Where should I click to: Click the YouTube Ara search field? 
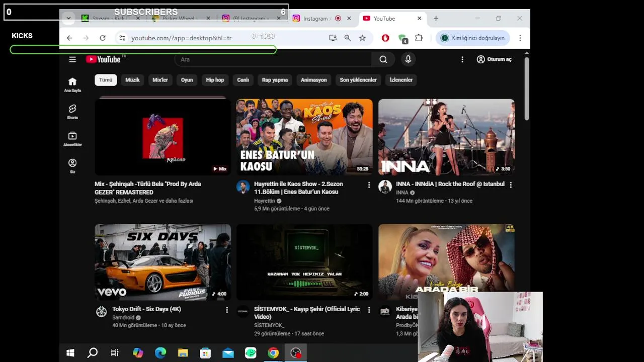(273, 59)
